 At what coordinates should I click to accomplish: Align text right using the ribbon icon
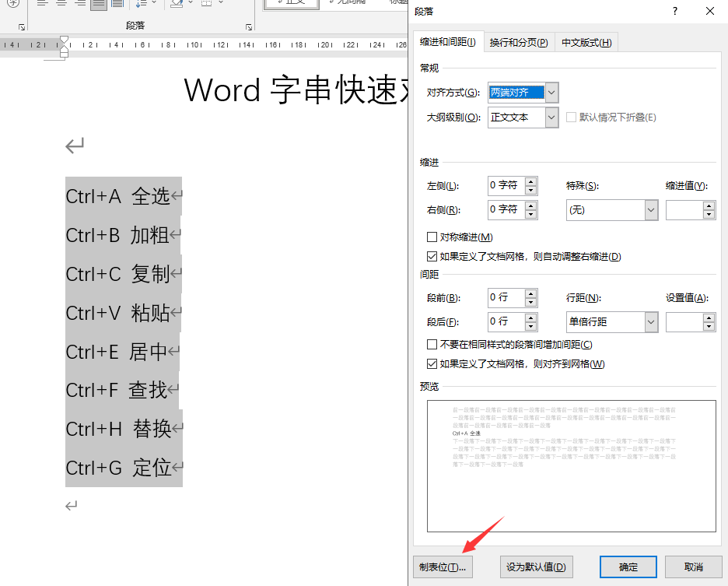pyautogui.click(x=80, y=4)
